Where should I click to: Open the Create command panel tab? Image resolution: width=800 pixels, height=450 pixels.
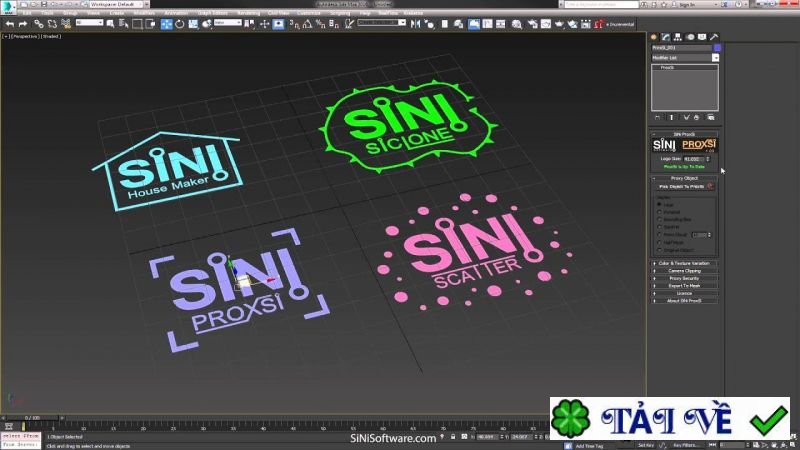point(655,37)
